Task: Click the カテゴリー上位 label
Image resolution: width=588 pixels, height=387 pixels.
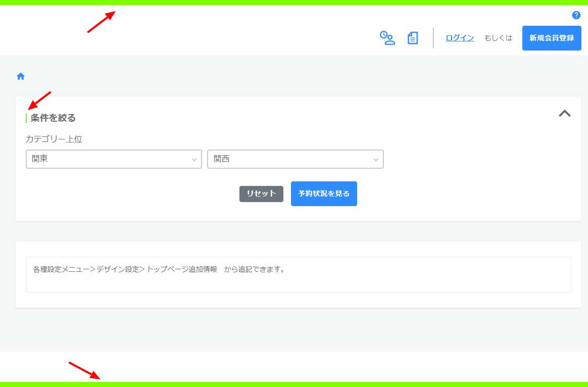Action: pos(54,139)
